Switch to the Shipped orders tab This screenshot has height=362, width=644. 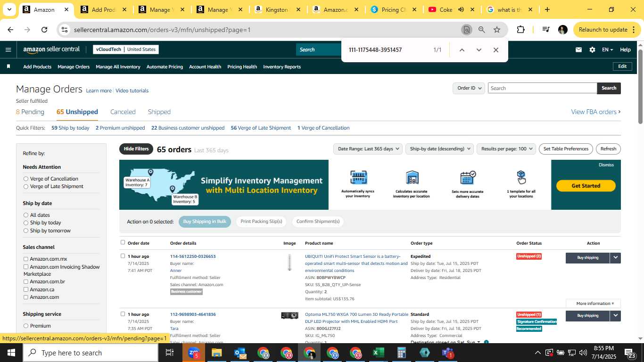pos(159,112)
